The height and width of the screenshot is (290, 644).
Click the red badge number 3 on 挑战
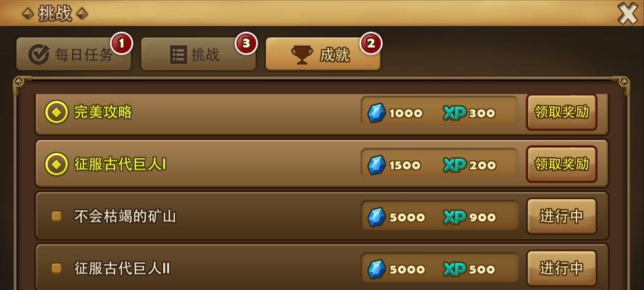tap(246, 43)
